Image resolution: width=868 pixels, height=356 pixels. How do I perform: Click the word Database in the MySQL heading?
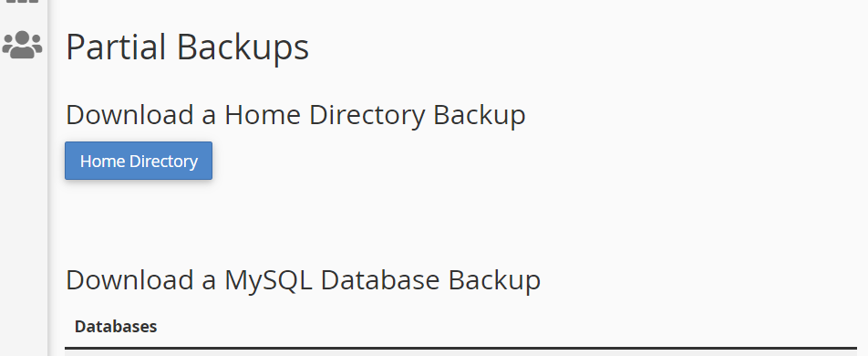pyautogui.click(x=379, y=280)
